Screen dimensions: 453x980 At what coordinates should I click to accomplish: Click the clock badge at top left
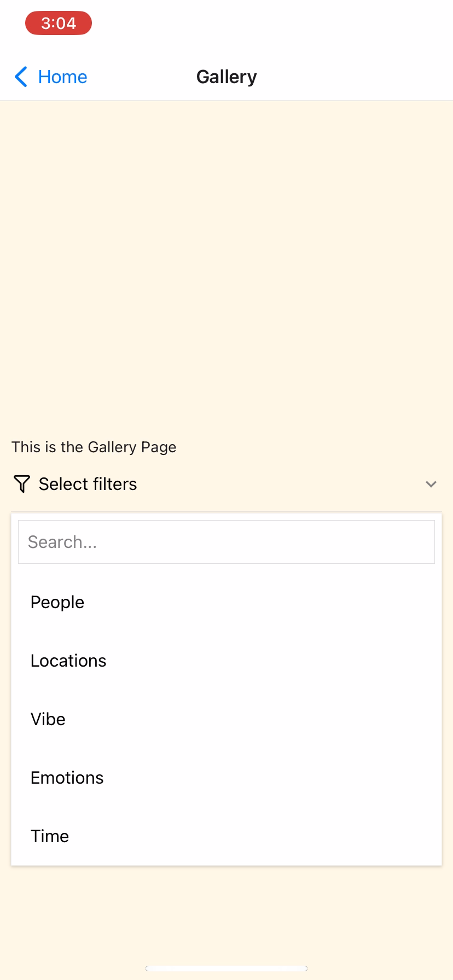tap(58, 23)
